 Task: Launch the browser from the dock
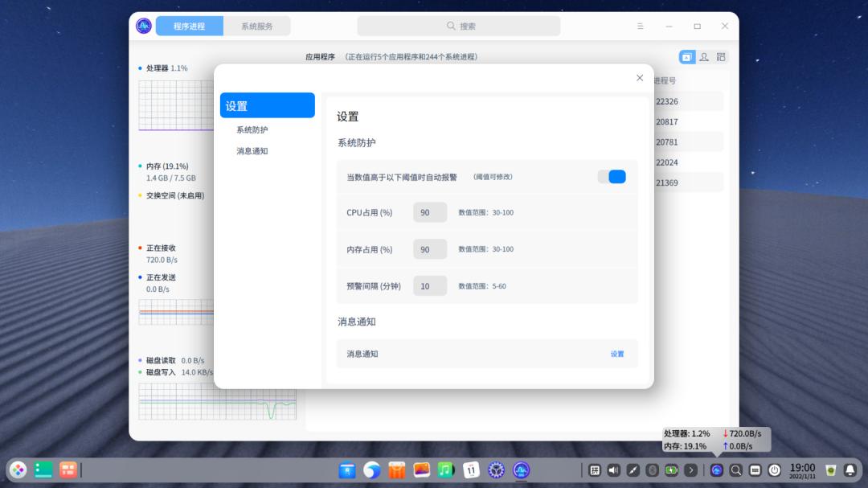(371, 470)
